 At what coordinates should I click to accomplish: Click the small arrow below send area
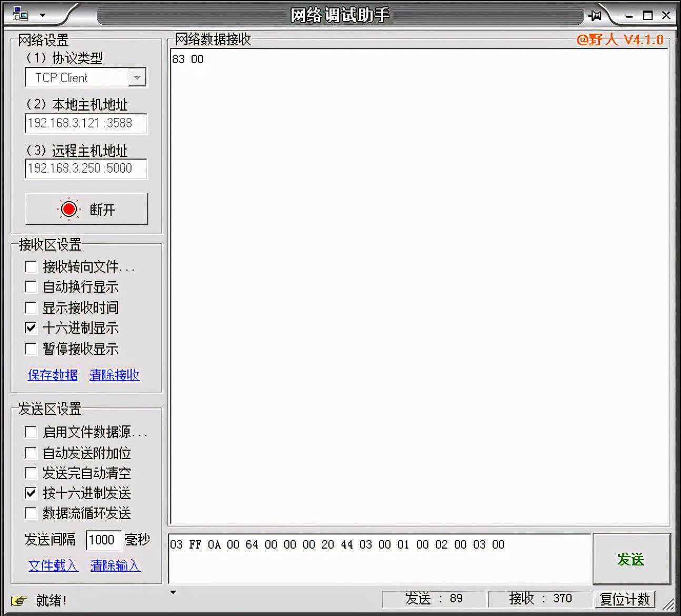pos(173,592)
